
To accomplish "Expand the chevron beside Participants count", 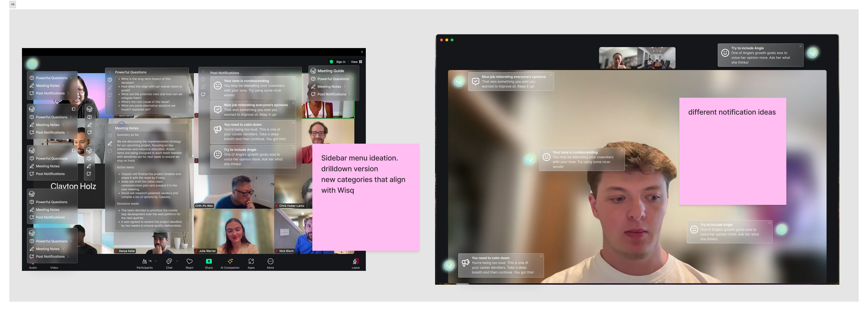I will point(156,261).
